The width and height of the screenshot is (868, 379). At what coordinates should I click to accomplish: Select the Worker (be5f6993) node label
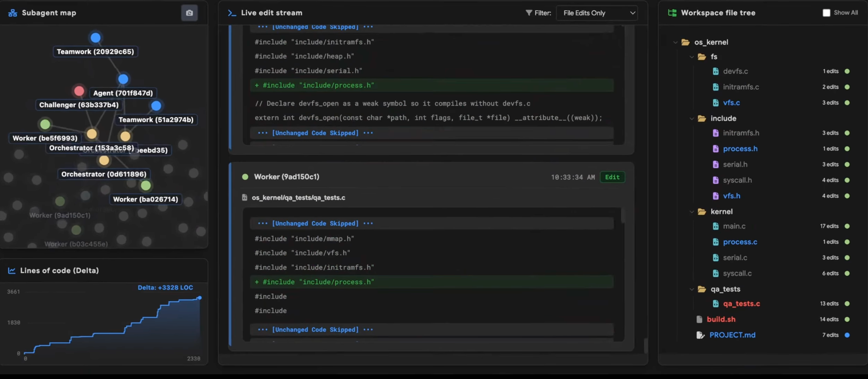tap(45, 138)
